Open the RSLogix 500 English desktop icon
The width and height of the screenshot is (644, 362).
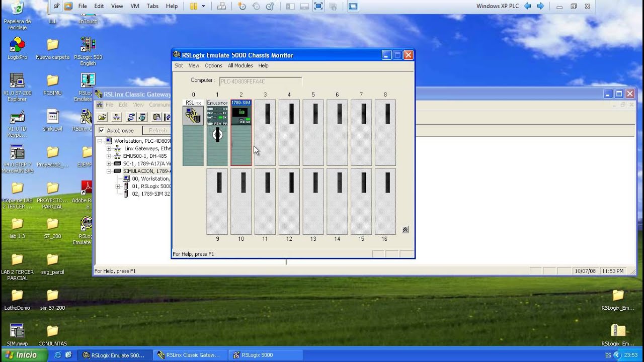(88, 51)
